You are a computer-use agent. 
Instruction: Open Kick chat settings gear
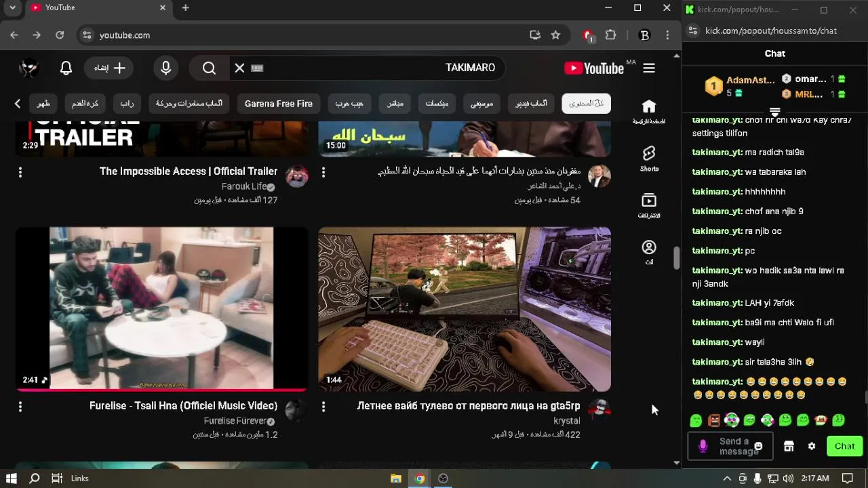coord(812,446)
